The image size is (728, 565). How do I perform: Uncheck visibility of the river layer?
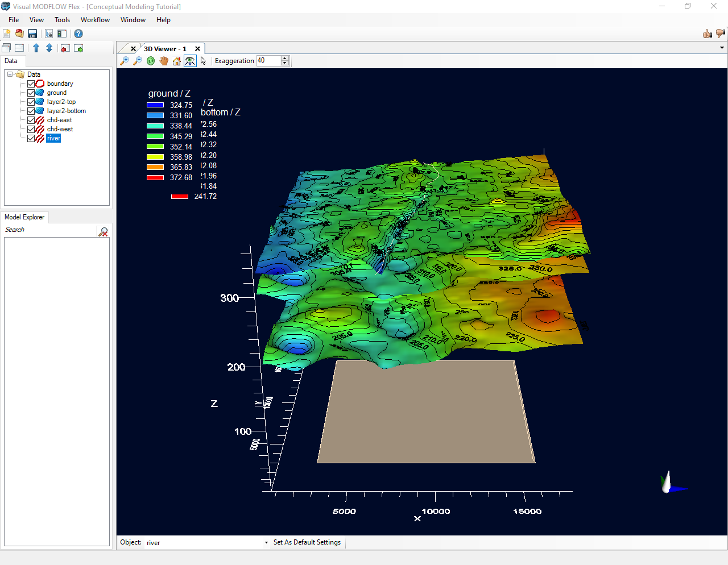[x=31, y=138]
